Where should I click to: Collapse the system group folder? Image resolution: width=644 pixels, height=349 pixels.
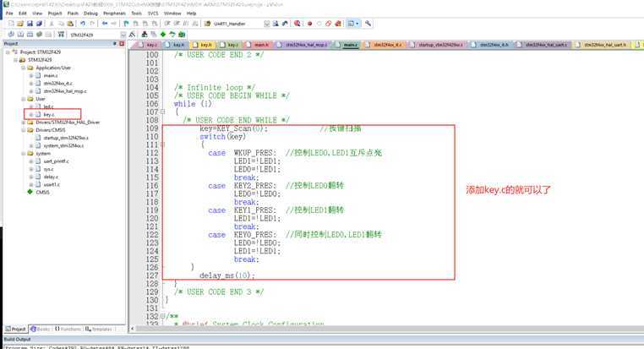[24, 154]
